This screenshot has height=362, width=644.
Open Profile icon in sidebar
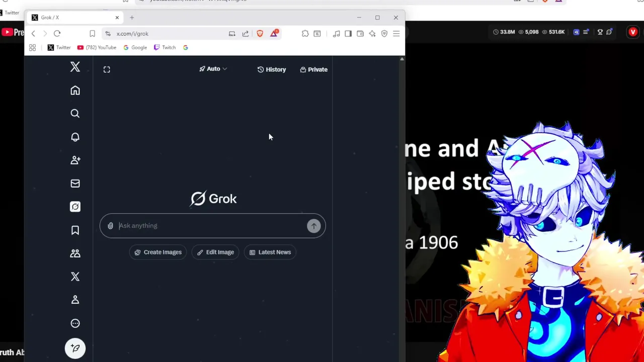click(75, 300)
